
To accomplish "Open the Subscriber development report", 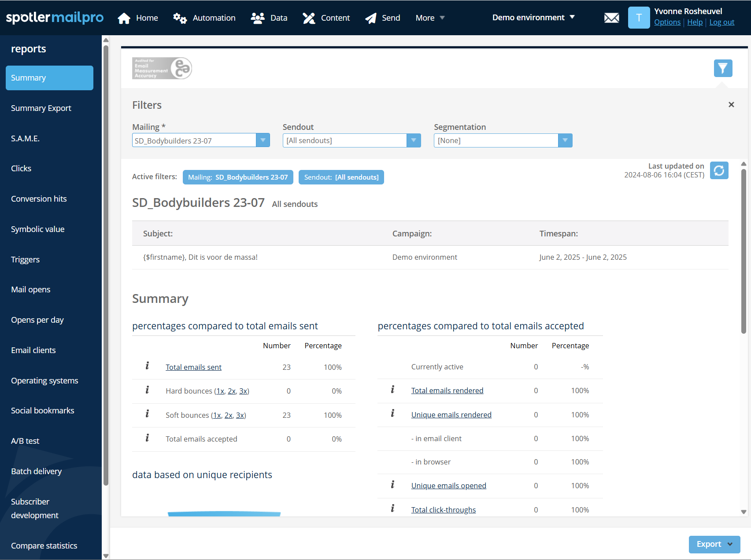I will pyautogui.click(x=34, y=508).
